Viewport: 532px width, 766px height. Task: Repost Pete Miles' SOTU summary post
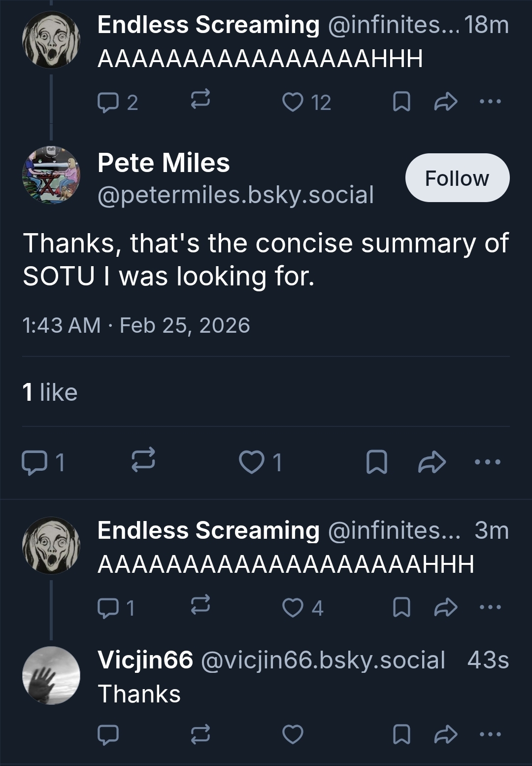(x=143, y=462)
